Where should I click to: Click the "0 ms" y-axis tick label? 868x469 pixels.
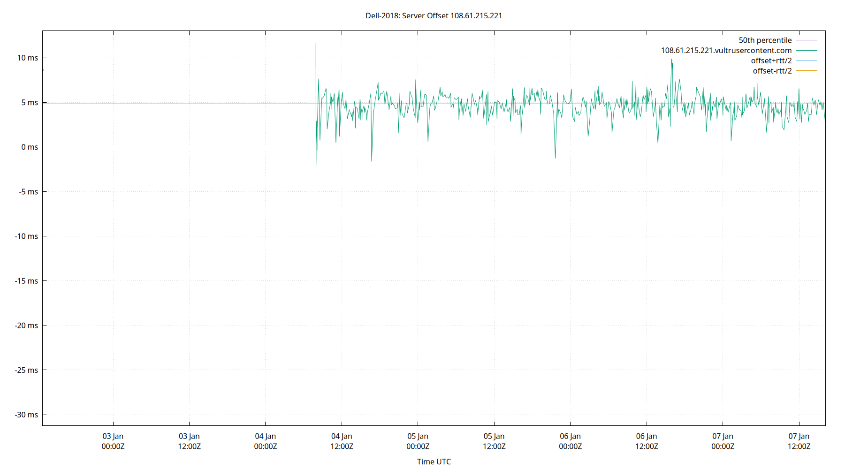click(30, 147)
